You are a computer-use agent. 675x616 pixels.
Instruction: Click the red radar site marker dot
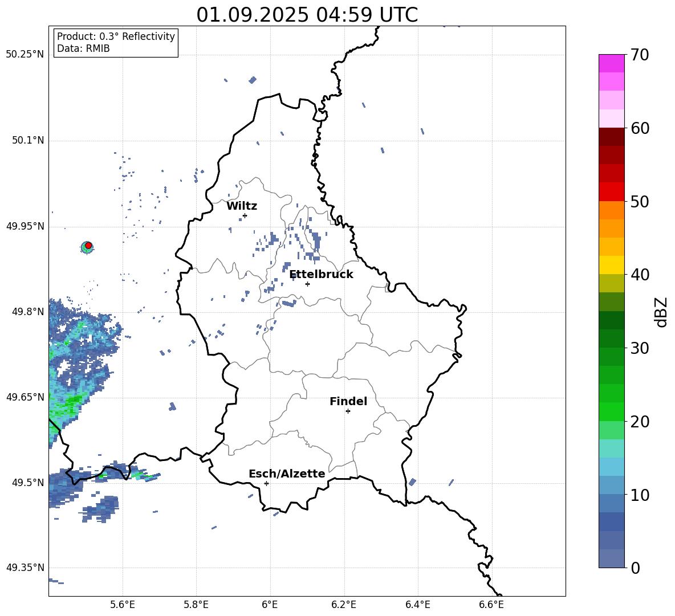click(x=88, y=246)
